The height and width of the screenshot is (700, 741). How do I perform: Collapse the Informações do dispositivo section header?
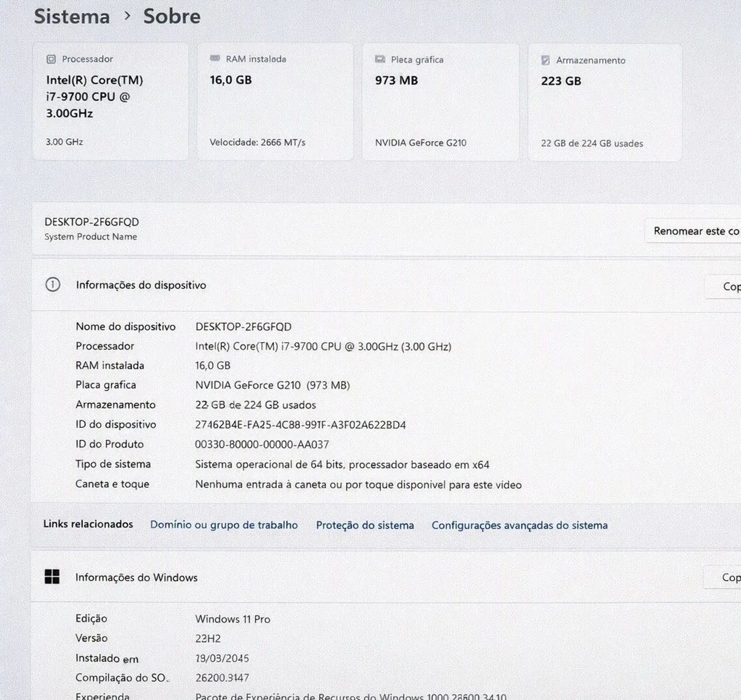(x=386, y=286)
